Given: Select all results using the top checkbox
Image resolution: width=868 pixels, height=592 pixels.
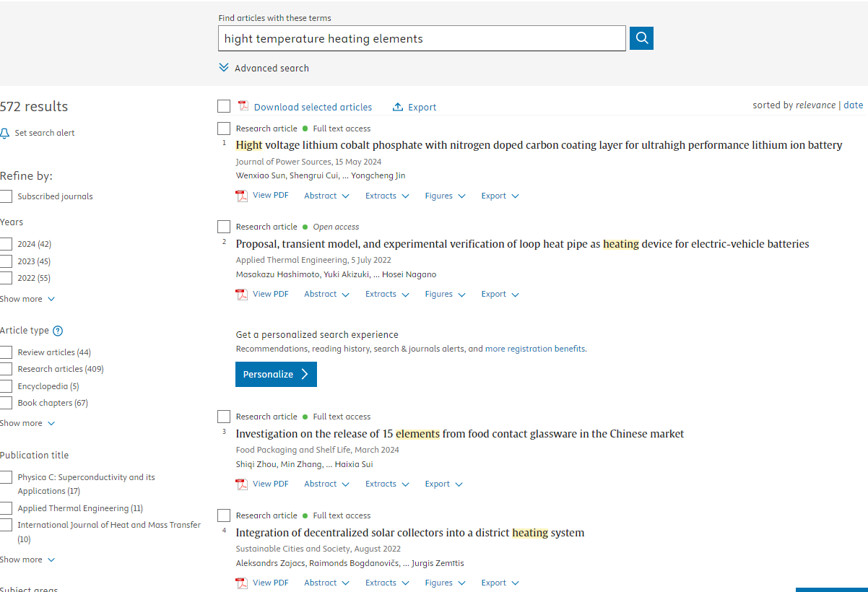Looking at the screenshot, I should coord(224,107).
